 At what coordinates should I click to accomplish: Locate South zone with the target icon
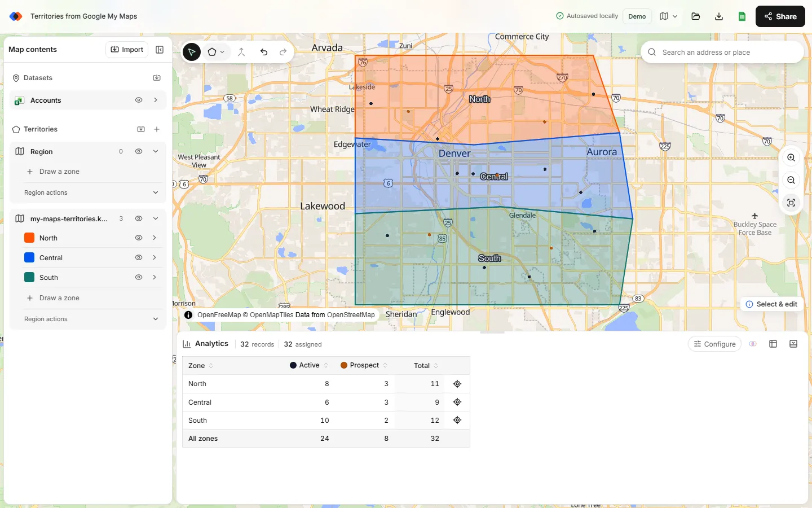(x=457, y=420)
